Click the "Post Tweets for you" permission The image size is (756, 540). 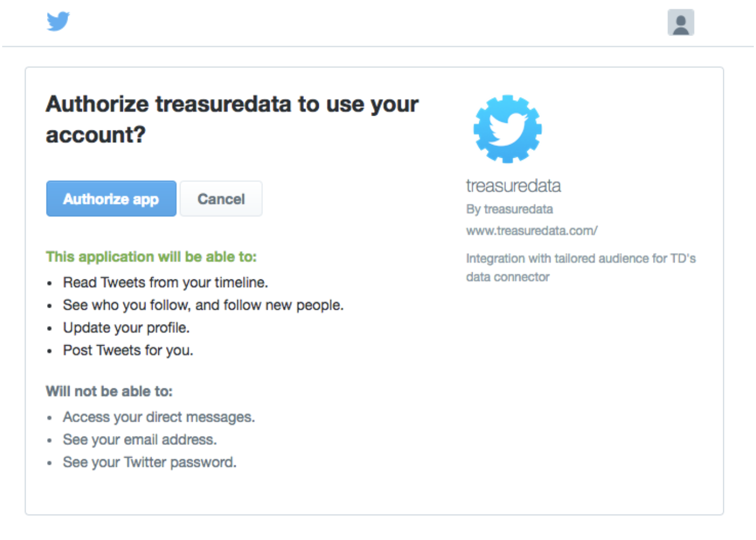(x=128, y=351)
